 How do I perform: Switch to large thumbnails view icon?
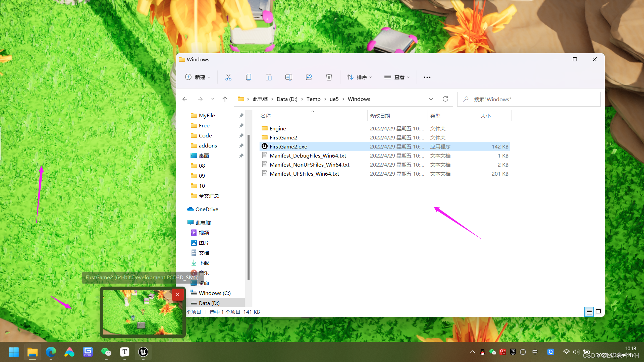pos(598,312)
